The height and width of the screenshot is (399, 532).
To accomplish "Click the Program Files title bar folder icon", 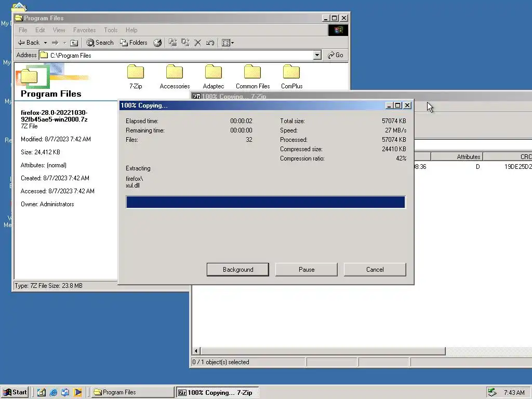I will tap(19, 18).
